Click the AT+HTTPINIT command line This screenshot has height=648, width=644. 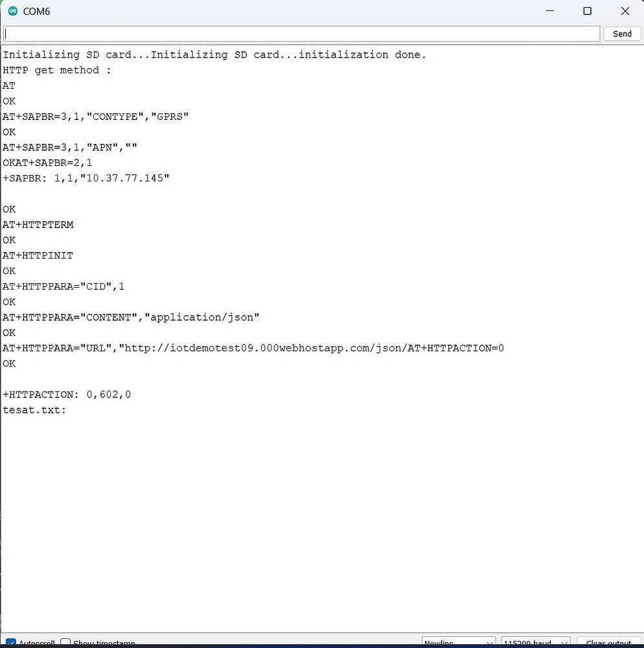38,255
